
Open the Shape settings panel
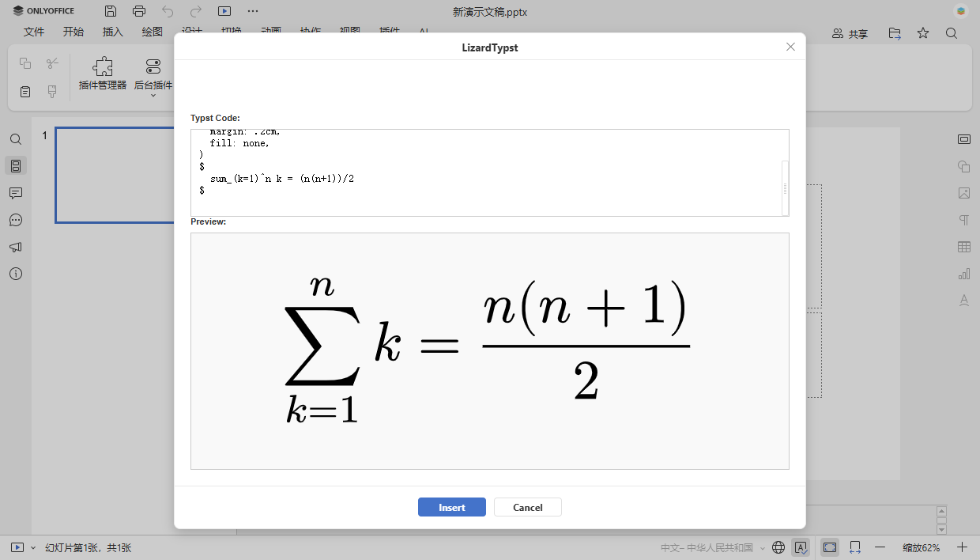[x=964, y=166]
